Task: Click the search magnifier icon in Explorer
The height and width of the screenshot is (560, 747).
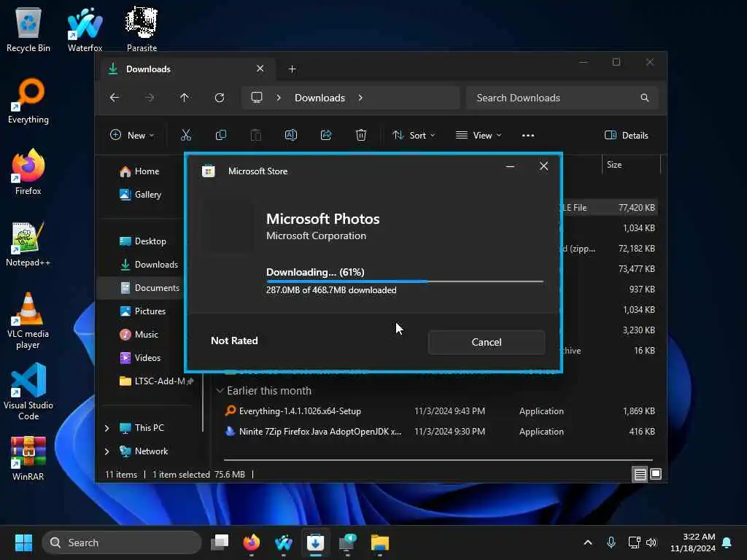Action: [x=645, y=98]
